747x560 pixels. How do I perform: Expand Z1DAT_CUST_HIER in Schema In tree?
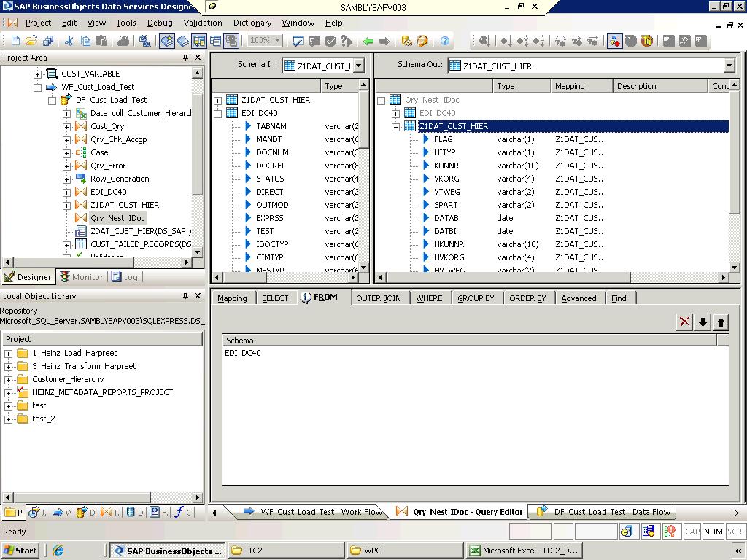point(217,101)
